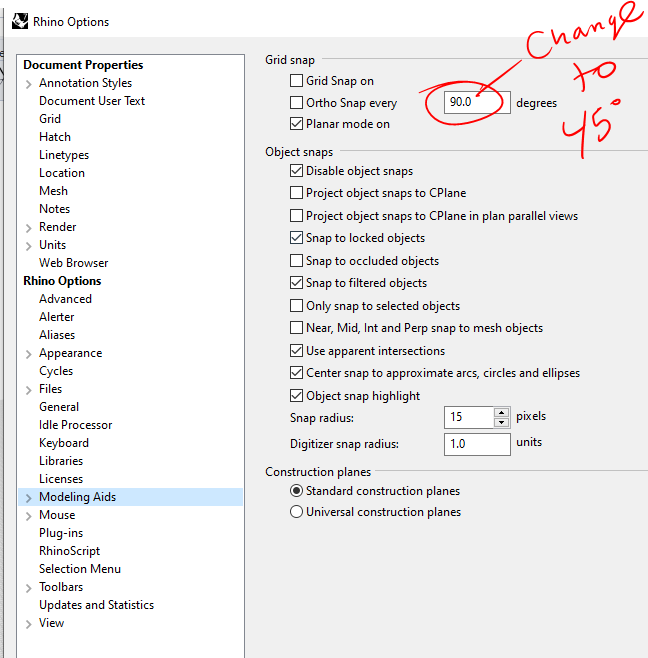Select Mesh document properties
Image resolution: width=648 pixels, height=658 pixels.
click(x=53, y=191)
